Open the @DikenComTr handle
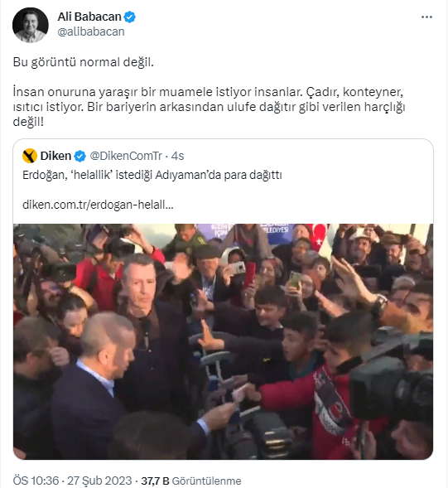The height and width of the screenshot is (488, 448). point(126,156)
